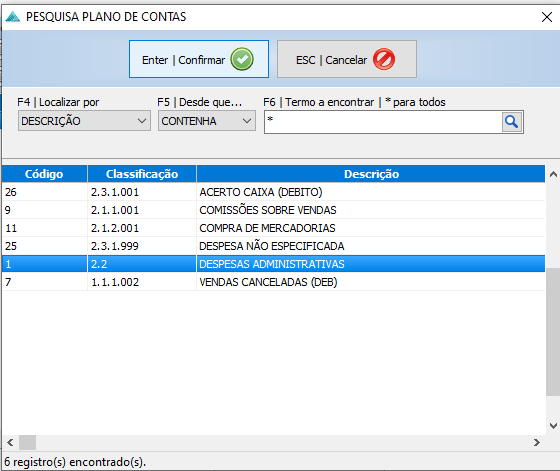Click the horizontal scrollbar left arrow
The height and width of the screenshot is (471, 560).
(10, 443)
